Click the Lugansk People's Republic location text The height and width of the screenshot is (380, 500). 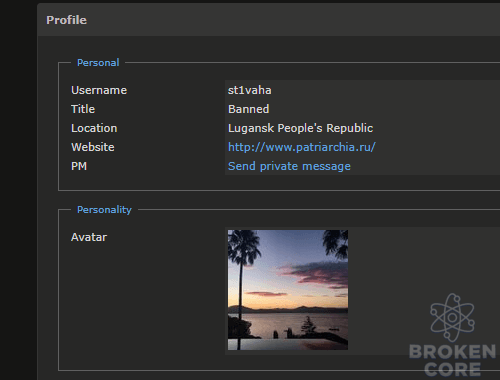(300, 128)
